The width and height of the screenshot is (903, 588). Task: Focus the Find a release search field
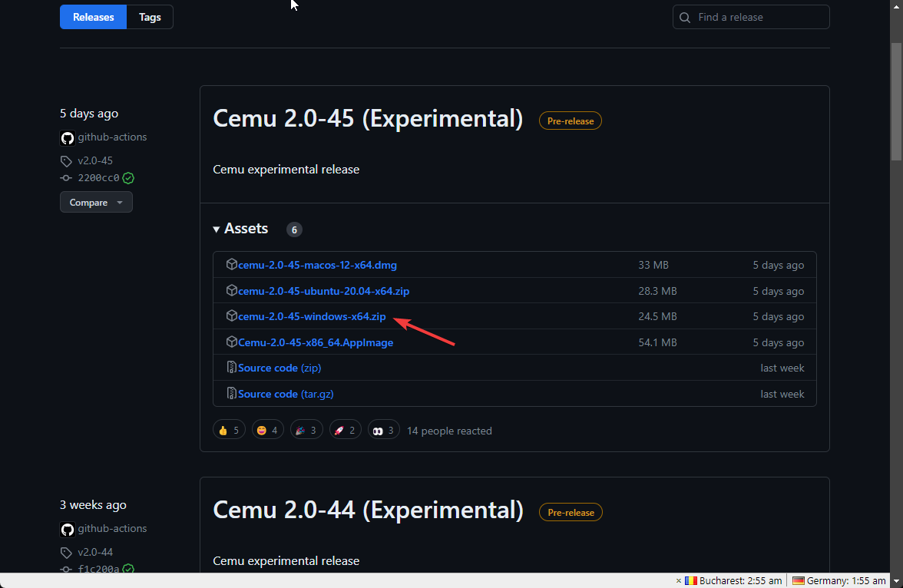pyautogui.click(x=751, y=18)
